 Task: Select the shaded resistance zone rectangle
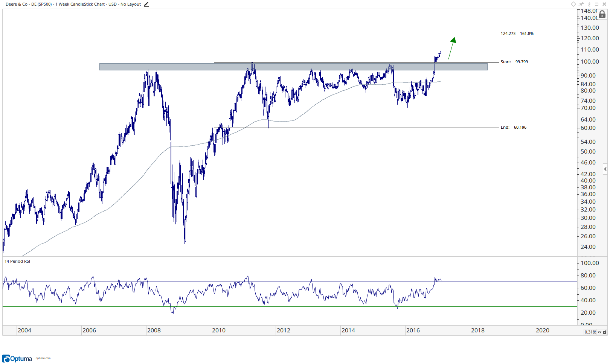pos(293,67)
